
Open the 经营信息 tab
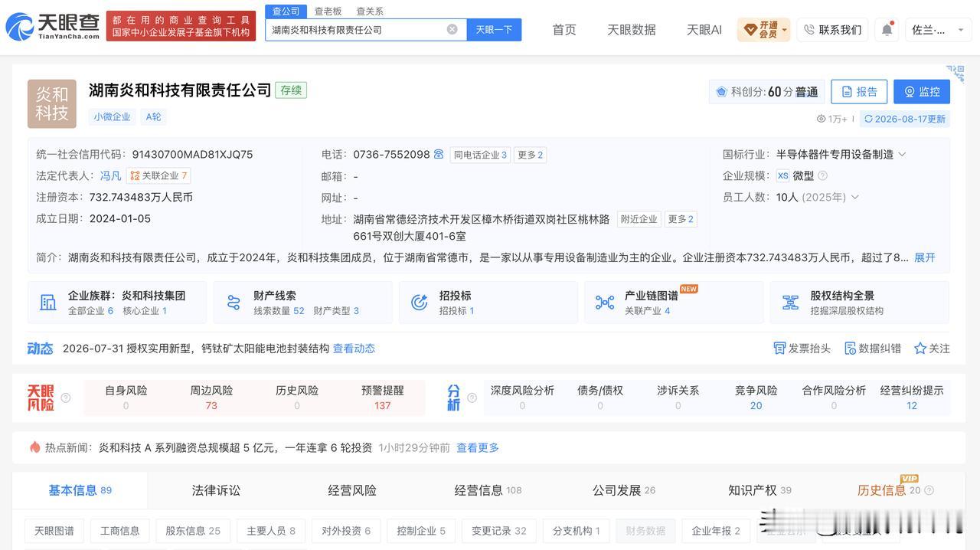(x=488, y=490)
